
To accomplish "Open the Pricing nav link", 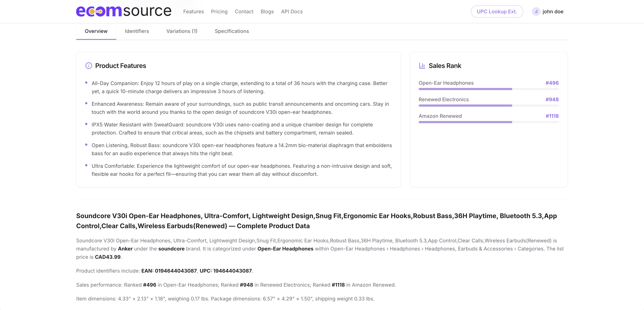I will (x=219, y=12).
